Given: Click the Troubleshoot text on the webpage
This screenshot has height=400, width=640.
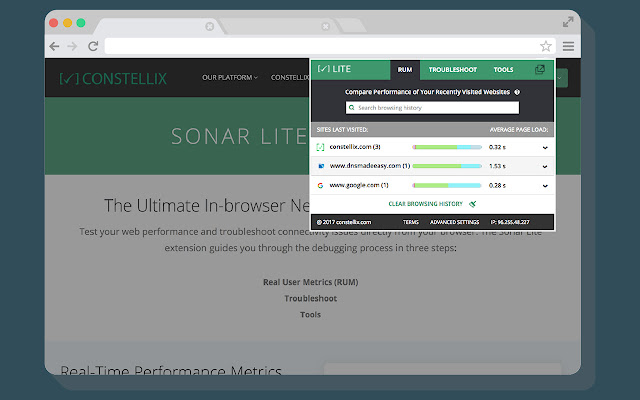Looking at the screenshot, I should point(311,298).
